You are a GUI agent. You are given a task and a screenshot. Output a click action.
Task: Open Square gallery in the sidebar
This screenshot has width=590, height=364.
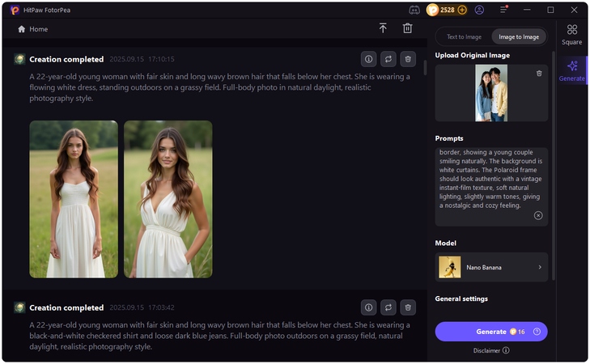click(x=572, y=34)
